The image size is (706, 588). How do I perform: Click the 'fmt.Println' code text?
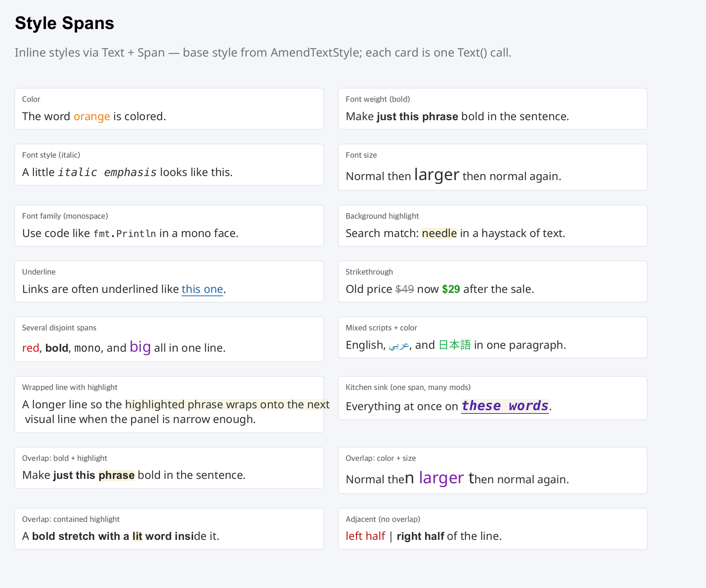(125, 233)
